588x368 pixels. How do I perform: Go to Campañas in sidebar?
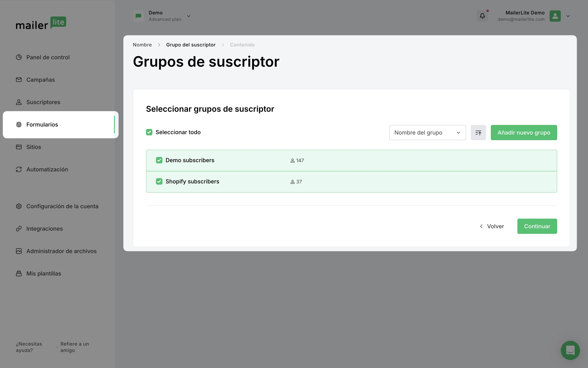tap(40, 80)
